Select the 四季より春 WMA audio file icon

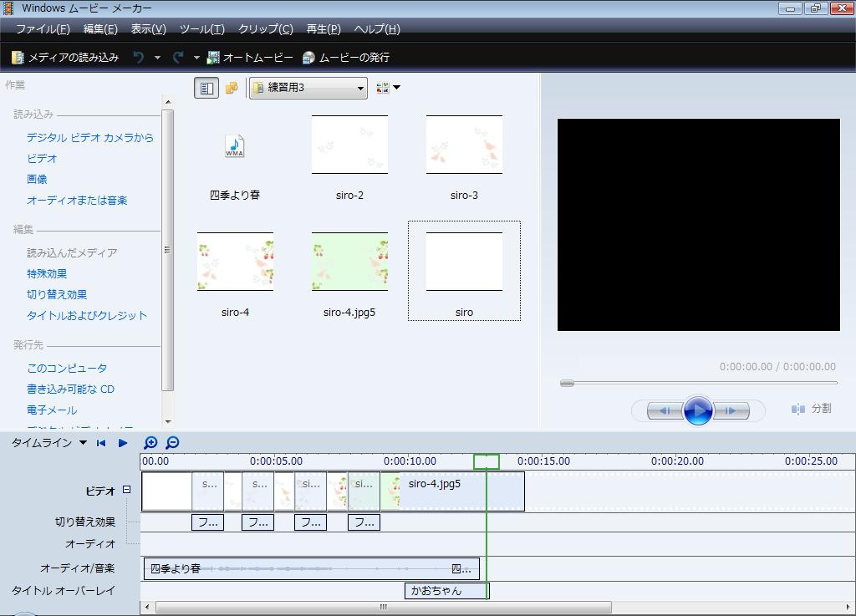[x=235, y=146]
